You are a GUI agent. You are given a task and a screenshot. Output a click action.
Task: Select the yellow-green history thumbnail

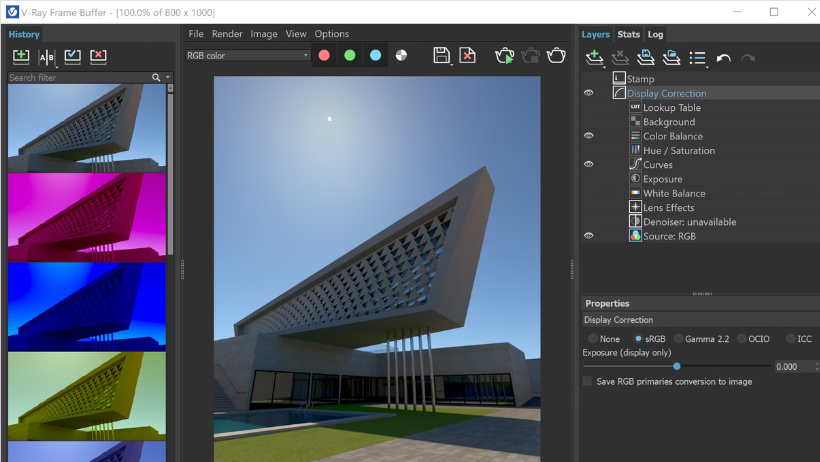point(87,396)
